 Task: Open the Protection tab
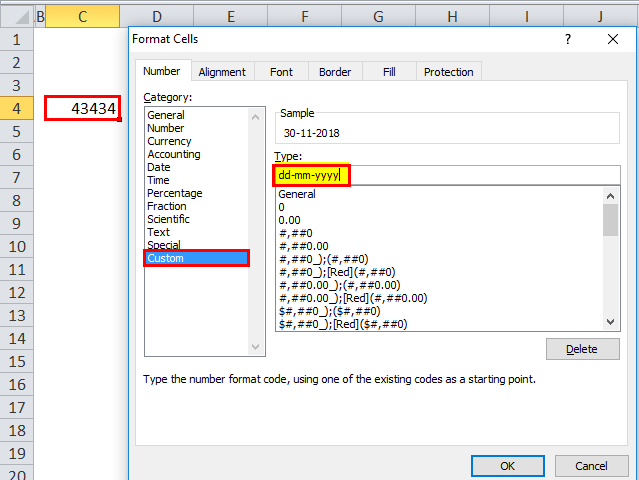tap(448, 72)
